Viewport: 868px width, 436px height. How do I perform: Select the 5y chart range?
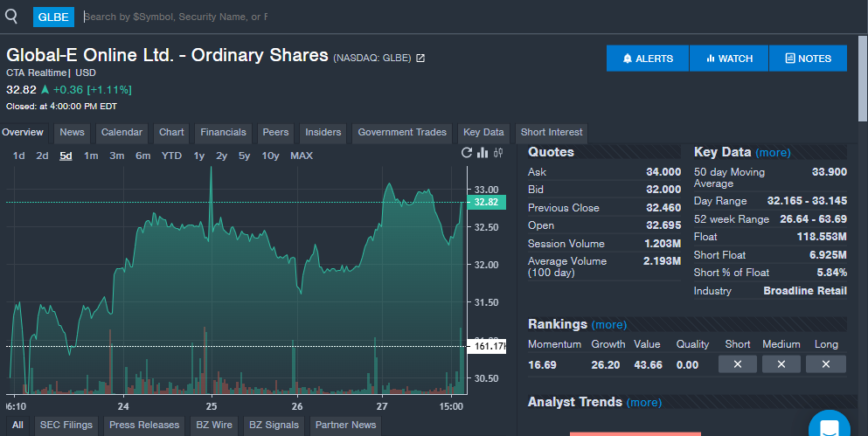point(244,156)
